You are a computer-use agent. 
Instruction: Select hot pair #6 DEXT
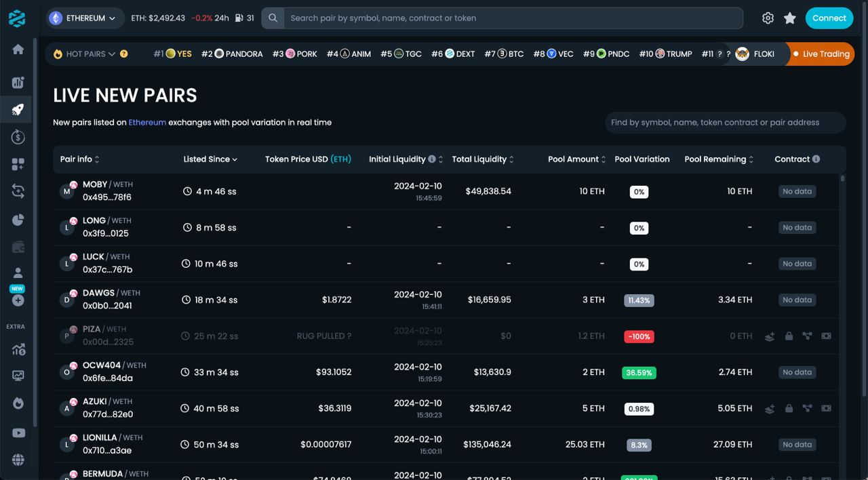pos(453,54)
